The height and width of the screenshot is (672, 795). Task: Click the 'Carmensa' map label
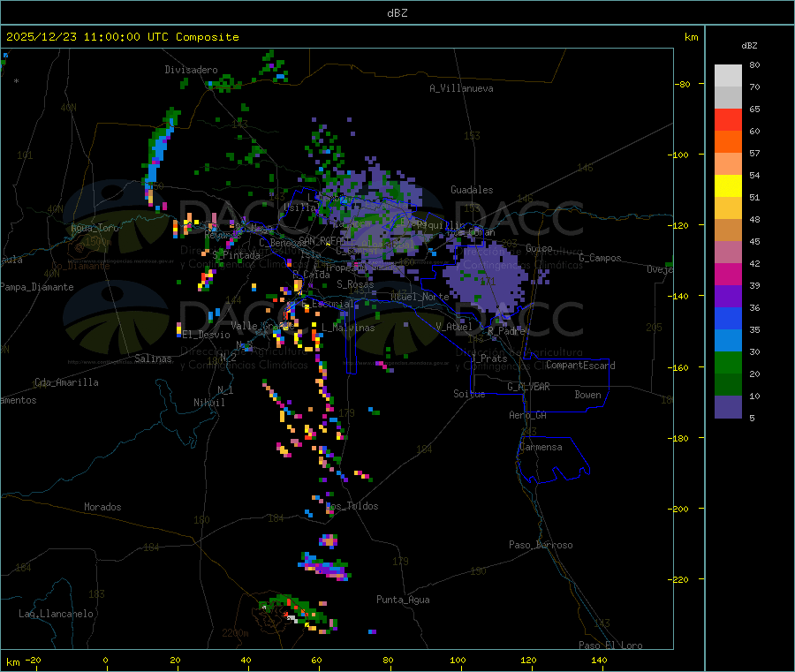(541, 447)
